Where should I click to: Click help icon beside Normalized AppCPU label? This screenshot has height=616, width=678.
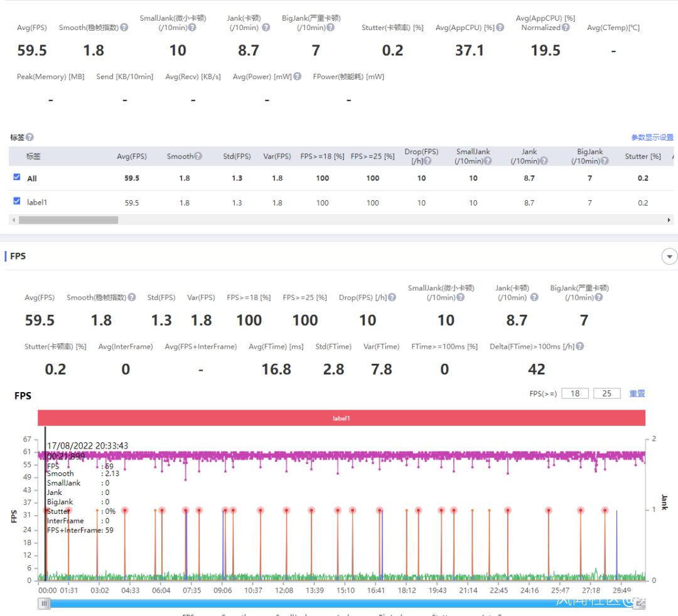[x=566, y=28]
